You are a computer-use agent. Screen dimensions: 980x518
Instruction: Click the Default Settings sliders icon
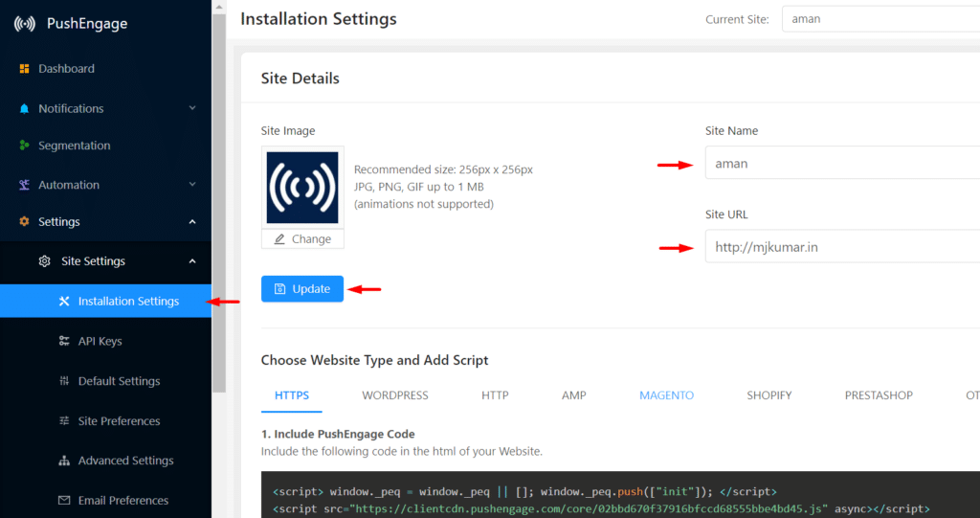(64, 381)
